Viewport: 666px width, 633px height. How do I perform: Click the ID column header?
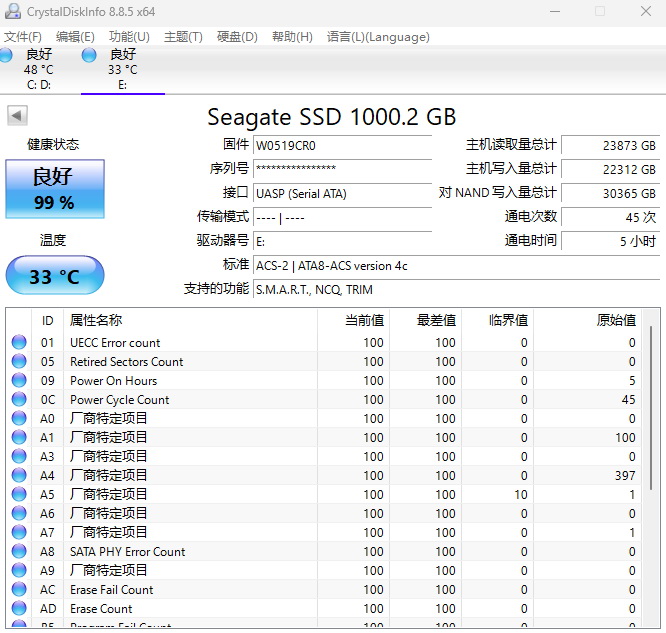pyautogui.click(x=48, y=320)
